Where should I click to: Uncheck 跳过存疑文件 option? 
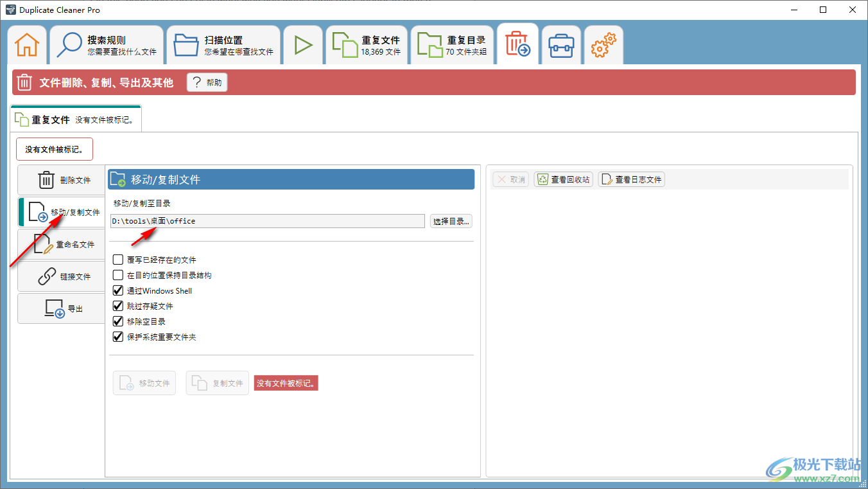click(118, 306)
